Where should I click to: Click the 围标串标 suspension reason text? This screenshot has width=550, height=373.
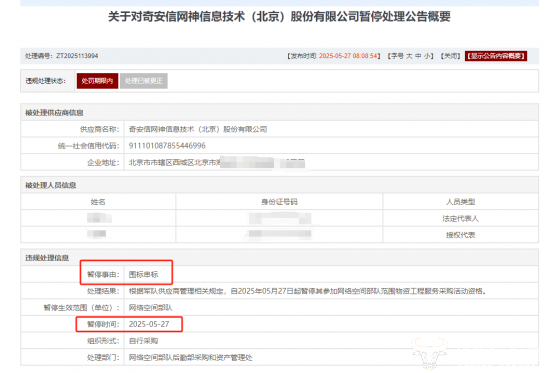pyautogui.click(x=143, y=274)
